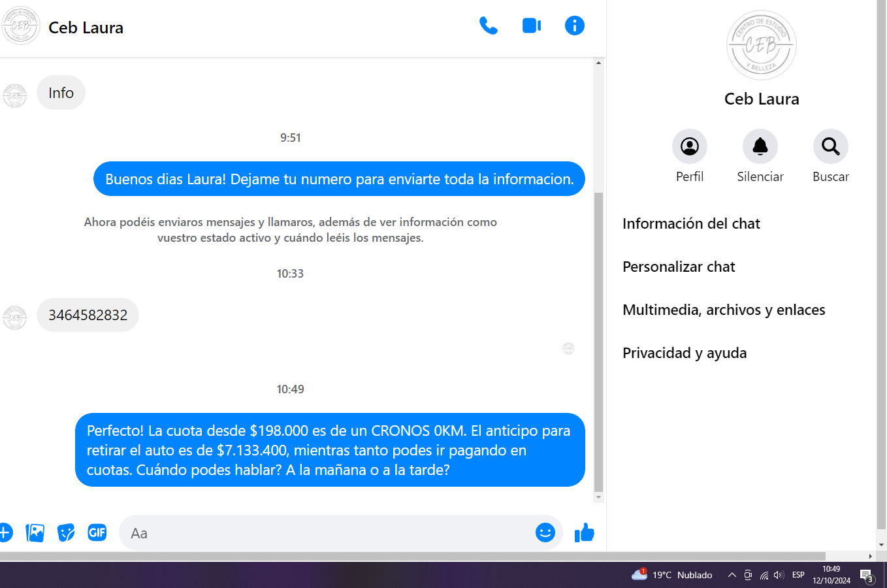Open the plus more actions button
This screenshot has height=588, width=887.
[5, 533]
